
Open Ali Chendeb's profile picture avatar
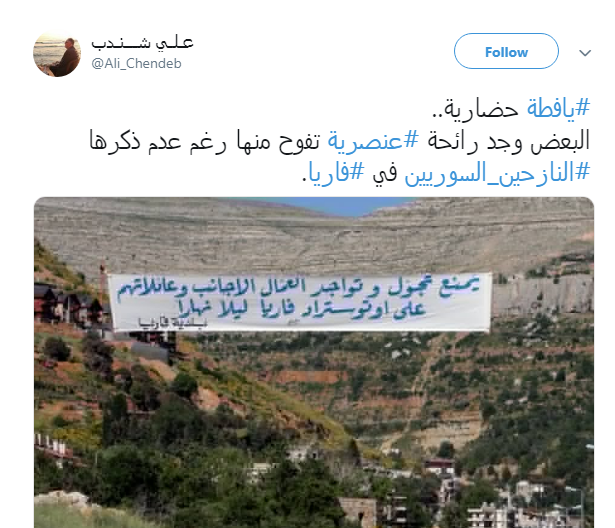coord(57,54)
